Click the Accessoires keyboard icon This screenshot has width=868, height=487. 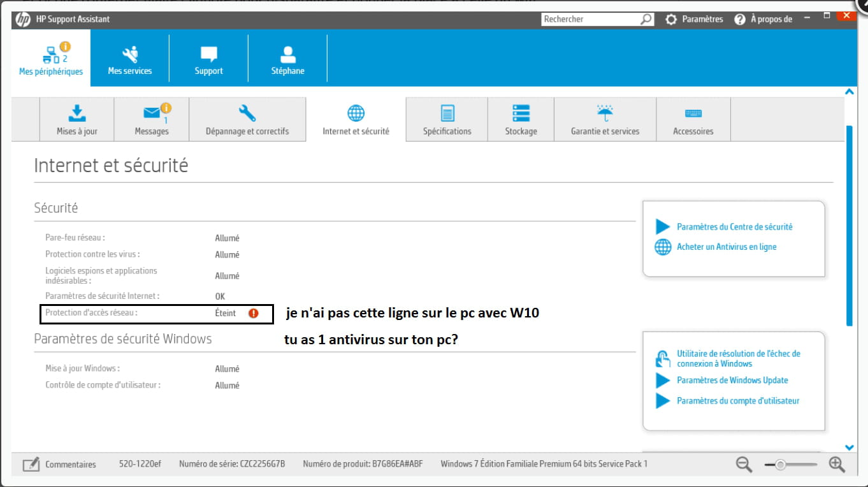(693, 113)
